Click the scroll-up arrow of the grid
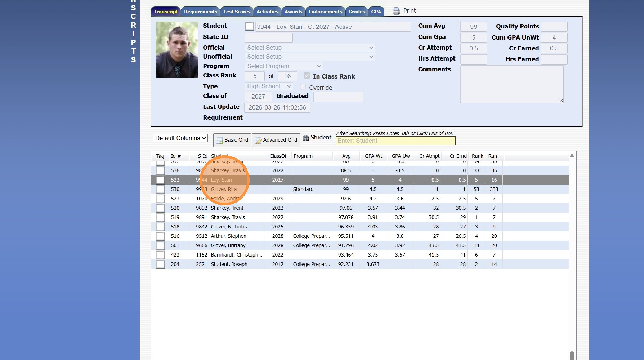 572,156
